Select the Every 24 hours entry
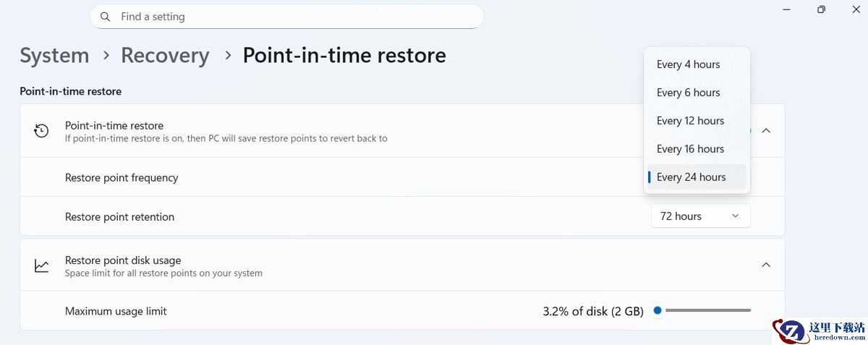 [691, 177]
